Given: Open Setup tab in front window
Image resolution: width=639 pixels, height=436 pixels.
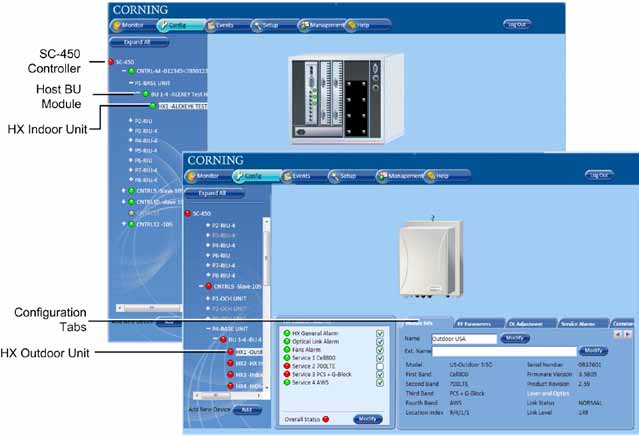Looking at the screenshot, I should (351, 176).
